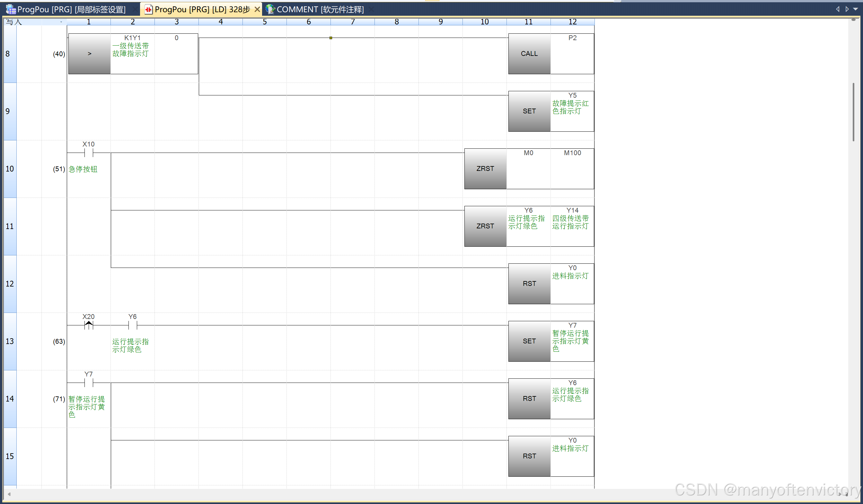Image resolution: width=863 pixels, height=504 pixels.
Task: Click the vertical scrollbar thumb
Action: [853, 112]
